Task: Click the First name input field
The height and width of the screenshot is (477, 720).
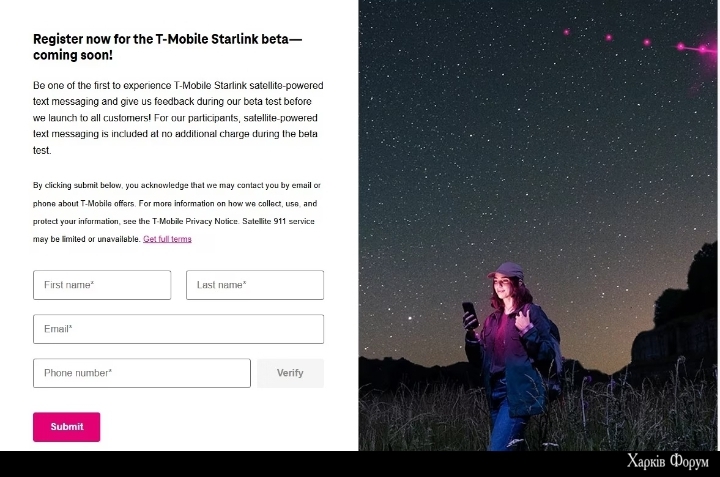Action: (102, 285)
